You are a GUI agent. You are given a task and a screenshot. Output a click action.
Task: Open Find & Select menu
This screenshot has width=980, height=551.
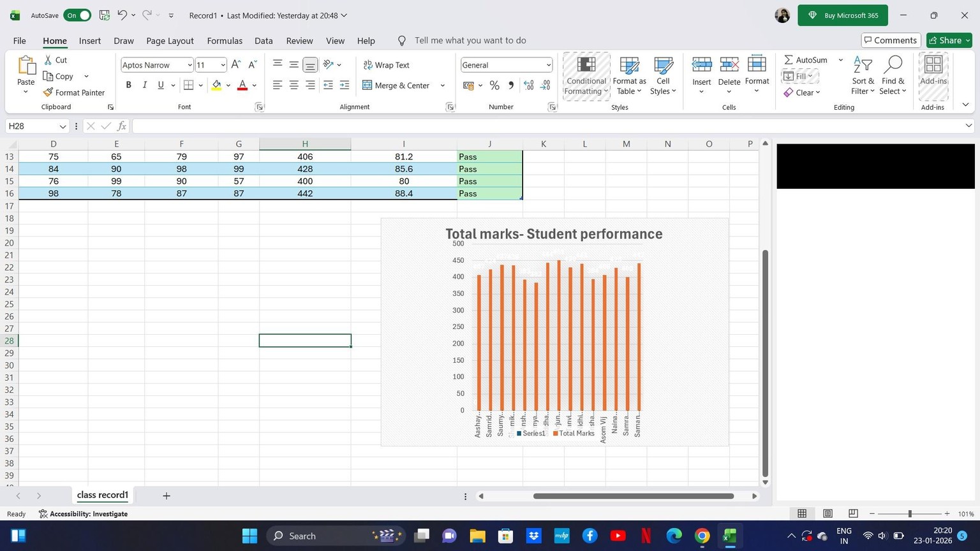click(x=893, y=76)
